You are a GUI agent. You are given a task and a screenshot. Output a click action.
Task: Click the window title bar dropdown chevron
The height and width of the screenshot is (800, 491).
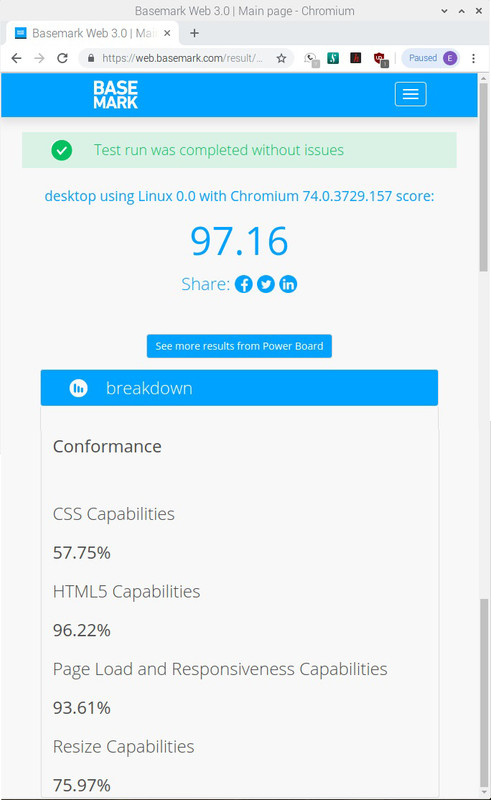(444, 11)
